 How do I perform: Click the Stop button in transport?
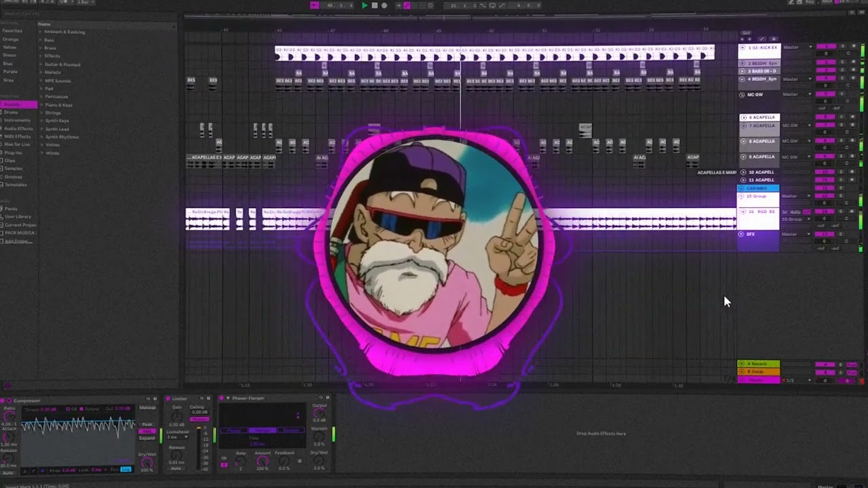click(374, 5)
